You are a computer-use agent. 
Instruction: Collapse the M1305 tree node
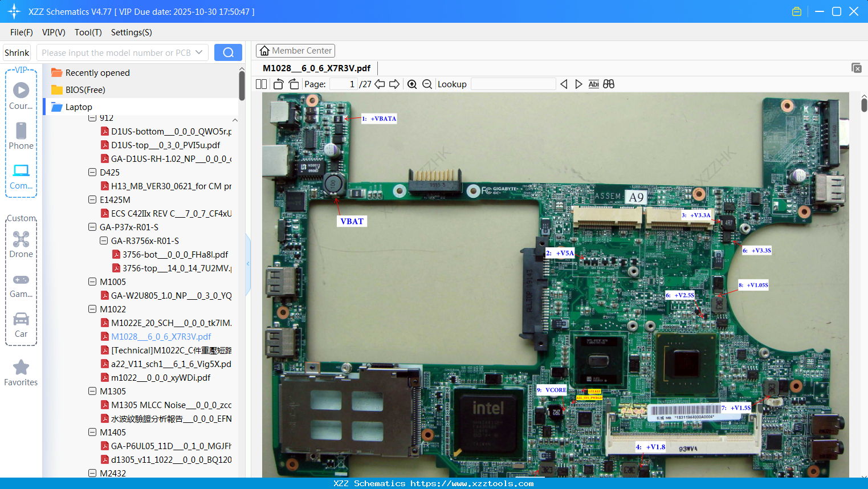tap(92, 391)
